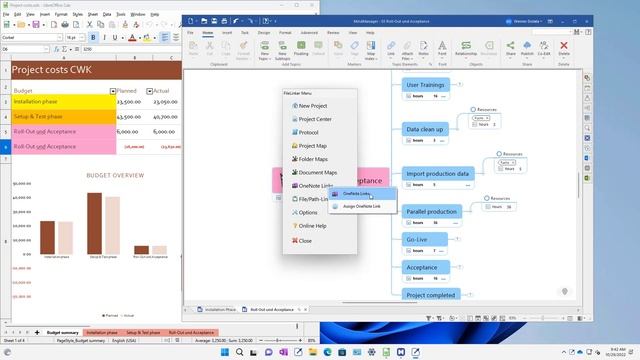The height and width of the screenshot is (360, 640).
Task: Click the Search icon on the taskbar
Action: (240, 352)
